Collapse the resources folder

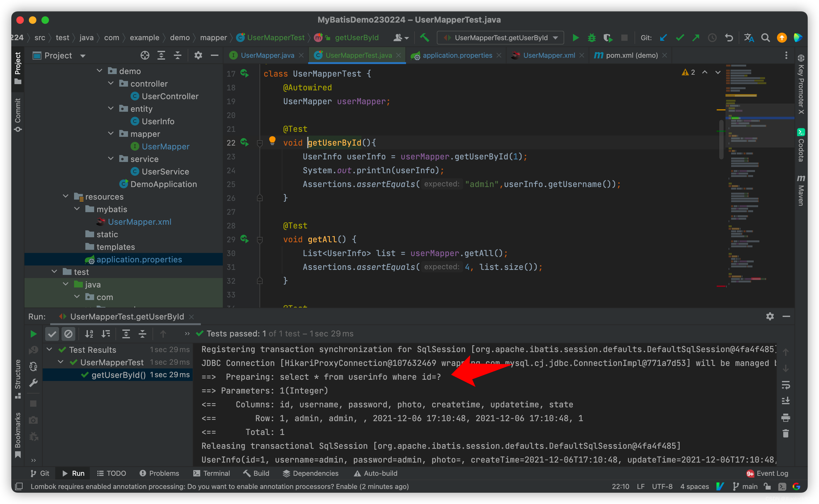click(x=66, y=196)
